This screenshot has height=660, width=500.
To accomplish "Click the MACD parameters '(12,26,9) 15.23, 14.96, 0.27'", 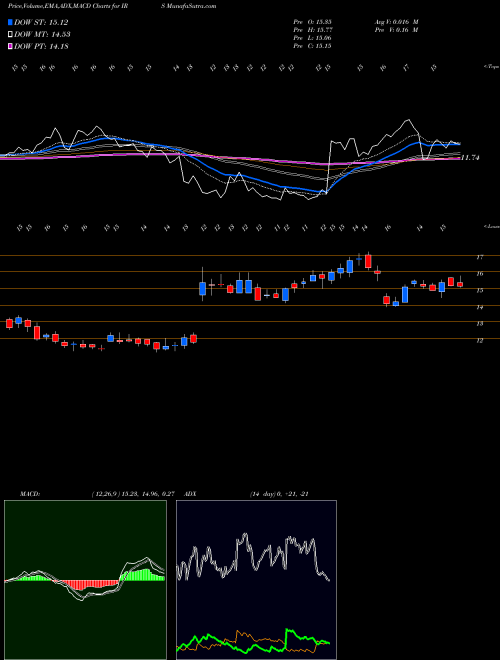I will click(x=133, y=494).
